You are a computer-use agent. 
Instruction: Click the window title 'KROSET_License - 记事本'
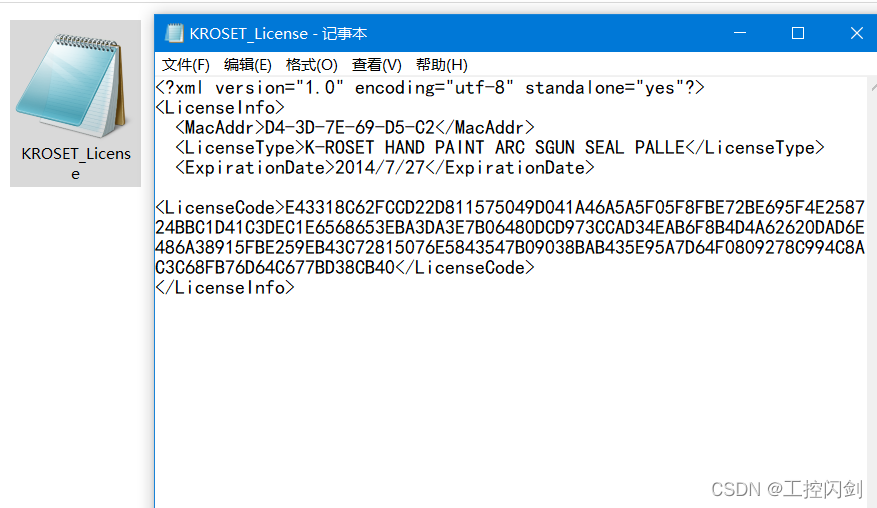coord(278,33)
